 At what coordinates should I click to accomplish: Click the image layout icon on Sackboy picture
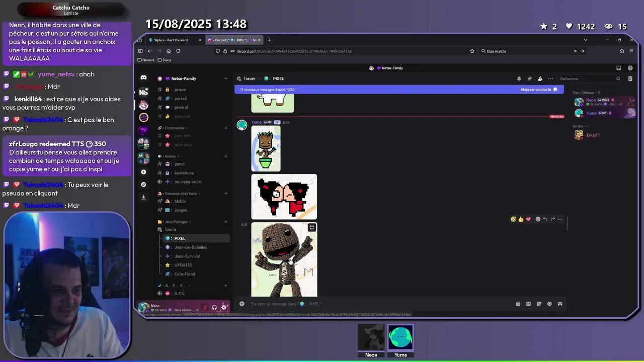[312, 228]
